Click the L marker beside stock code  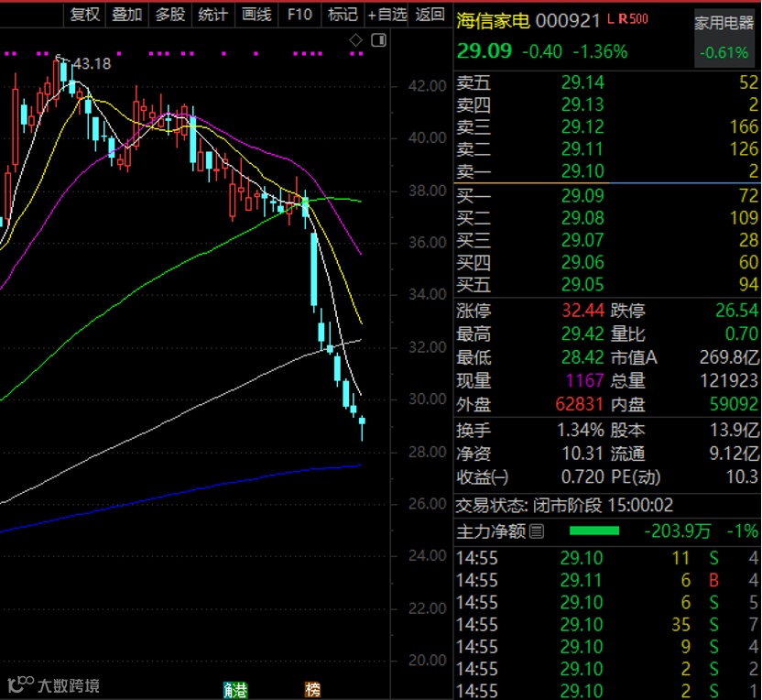click(611, 19)
